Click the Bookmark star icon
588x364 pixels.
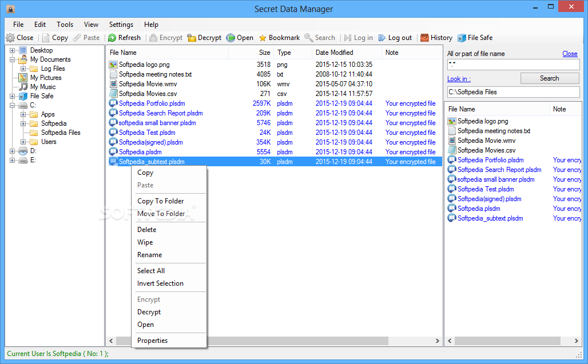(263, 38)
